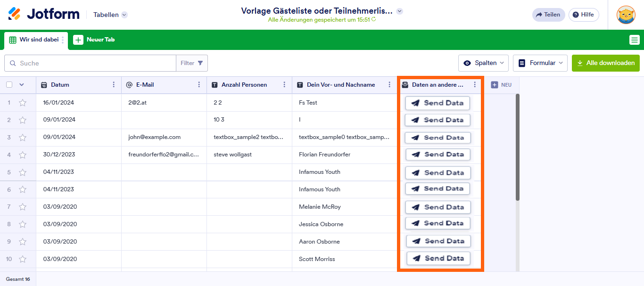Click the vertical scrollbar of the table
This screenshot has width=644, height=286.
(518, 147)
